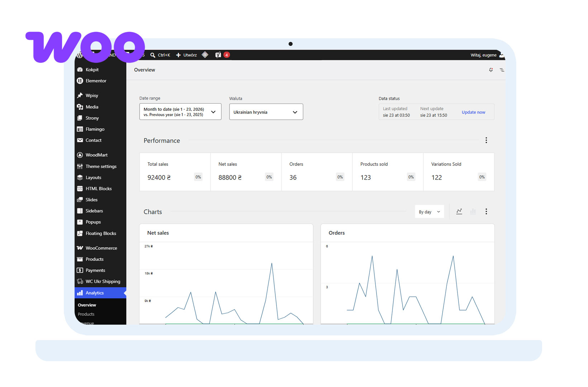Open Witaj, eugene user menu
This screenshot has height=387, width=588.
tap(487, 55)
